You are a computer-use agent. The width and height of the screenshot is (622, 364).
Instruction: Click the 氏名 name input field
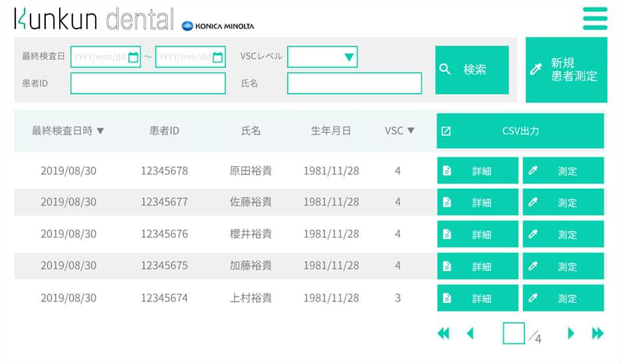(354, 84)
